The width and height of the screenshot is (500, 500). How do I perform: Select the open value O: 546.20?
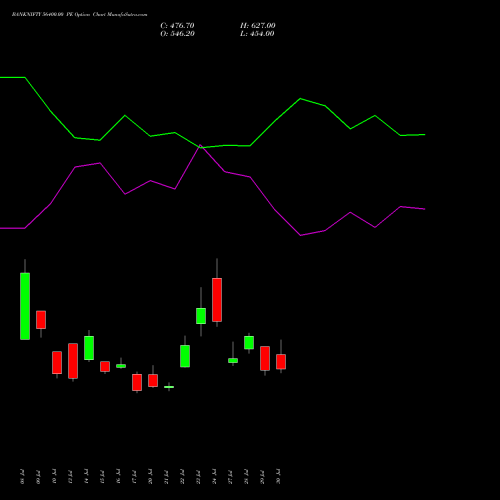tap(177, 34)
